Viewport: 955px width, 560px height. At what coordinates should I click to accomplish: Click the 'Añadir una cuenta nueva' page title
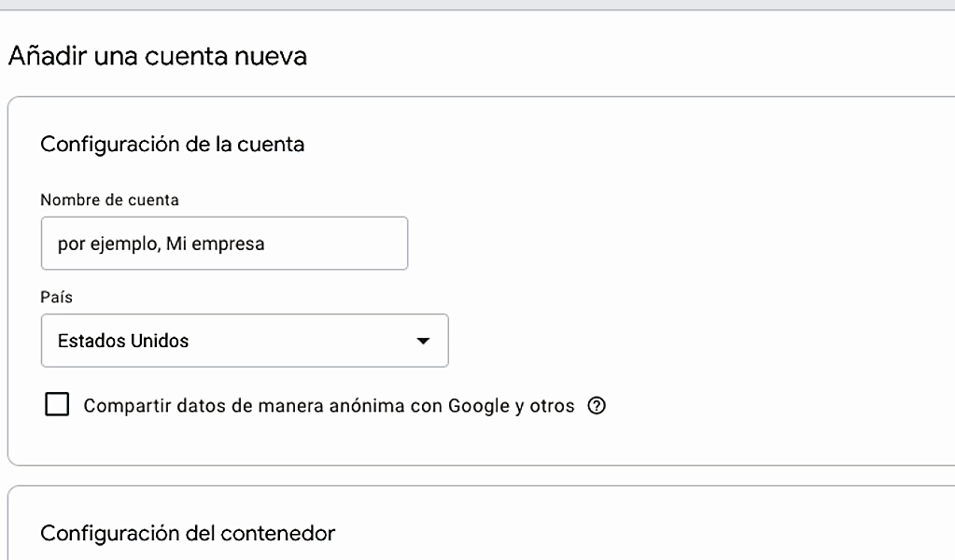(158, 57)
